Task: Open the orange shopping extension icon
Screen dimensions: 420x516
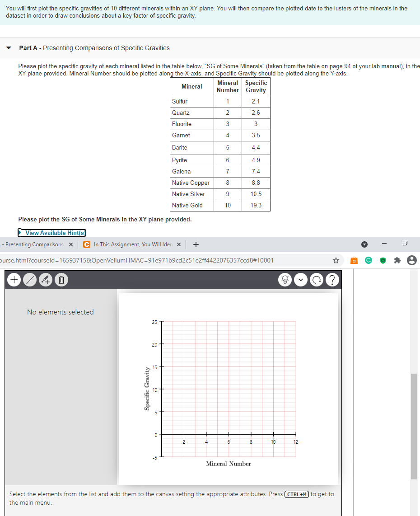Action: [354, 260]
